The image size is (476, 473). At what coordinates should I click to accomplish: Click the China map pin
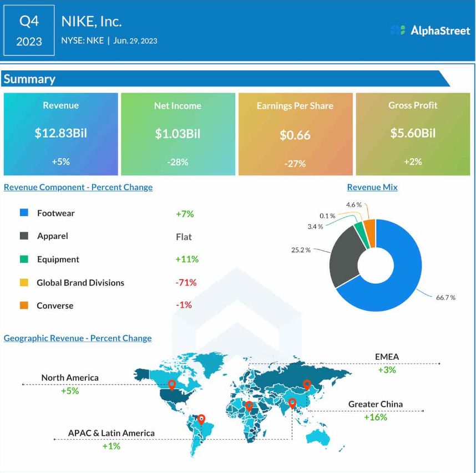(x=307, y=385)
